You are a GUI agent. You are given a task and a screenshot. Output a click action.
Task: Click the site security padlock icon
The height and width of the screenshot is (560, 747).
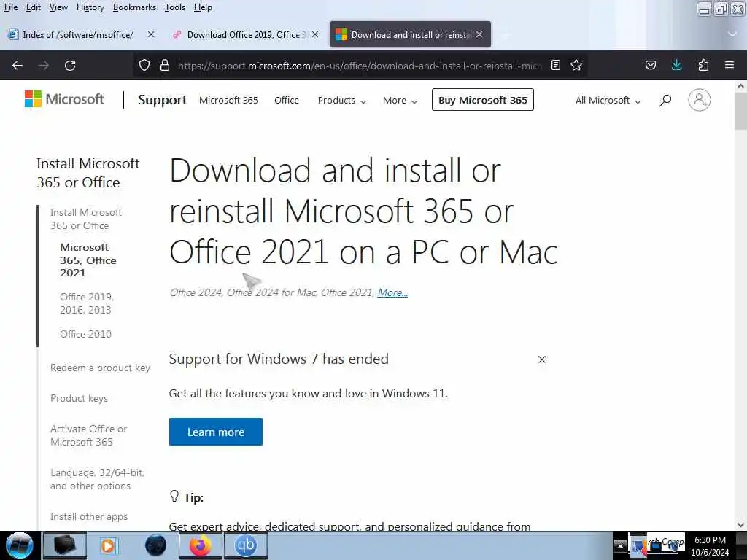coord(165,65)
